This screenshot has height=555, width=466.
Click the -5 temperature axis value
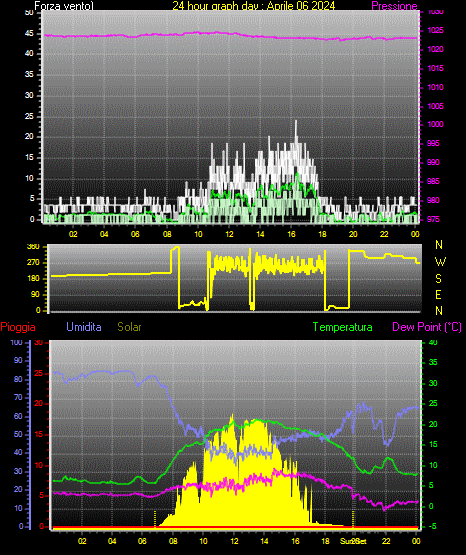[432, 527]
